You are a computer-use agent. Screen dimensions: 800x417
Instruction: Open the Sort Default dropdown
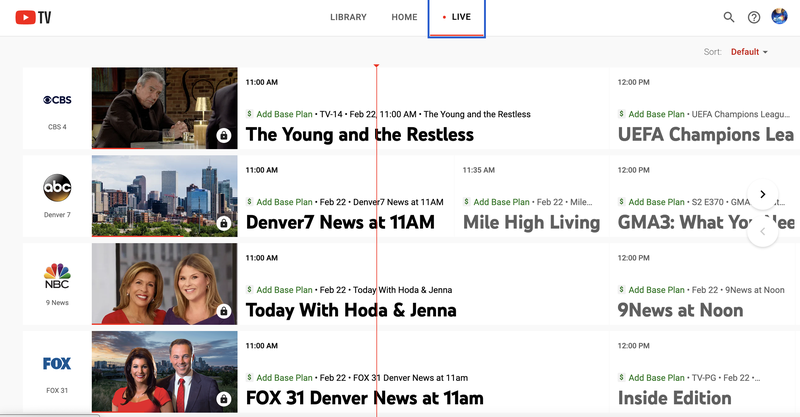coord(749,52)
